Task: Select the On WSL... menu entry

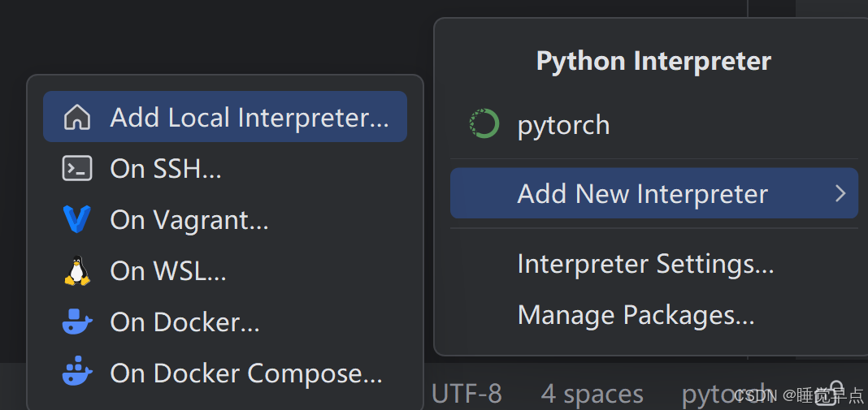Action: click(x=168, y=270)
